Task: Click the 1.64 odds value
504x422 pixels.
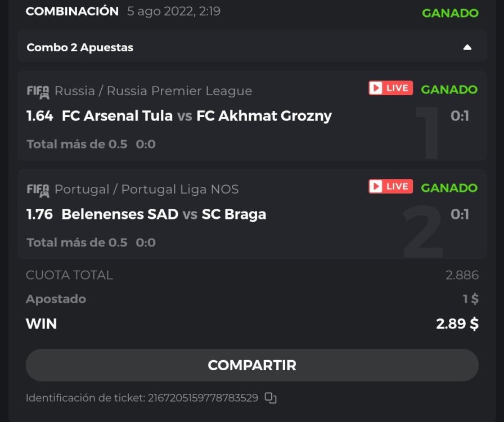Action: pyautogui.click(x=39, y=116)
